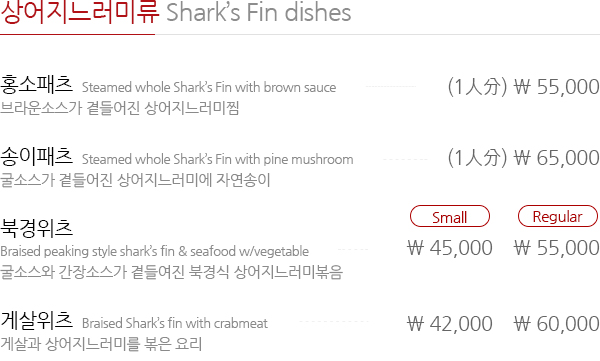The image size is (600, 361).
Task: Click the Shark's Fin dishes heading text
Action: 259,12
